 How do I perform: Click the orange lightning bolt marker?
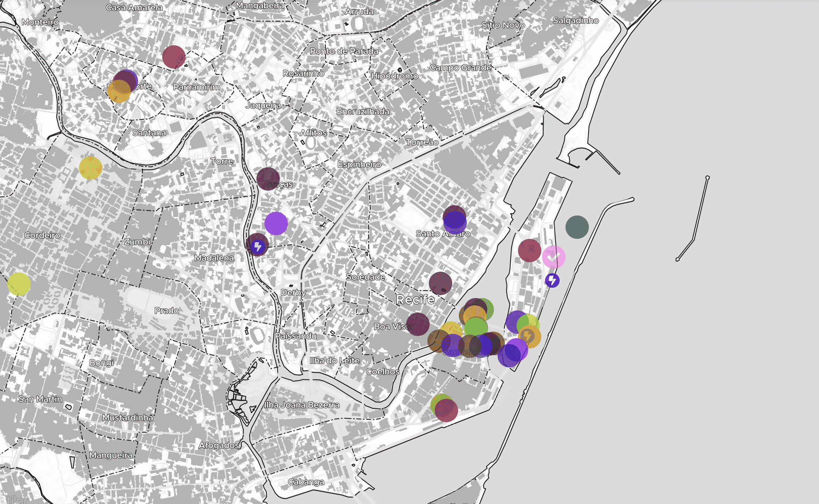click(x=528, y=336)
